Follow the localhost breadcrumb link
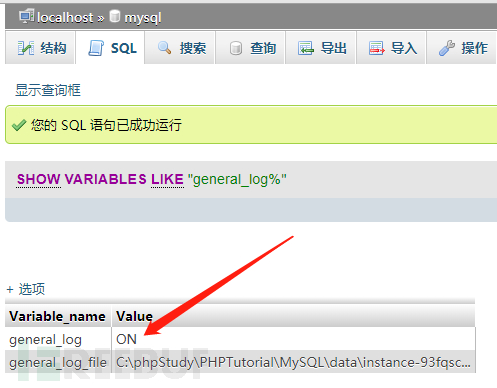 click(65, 17)
